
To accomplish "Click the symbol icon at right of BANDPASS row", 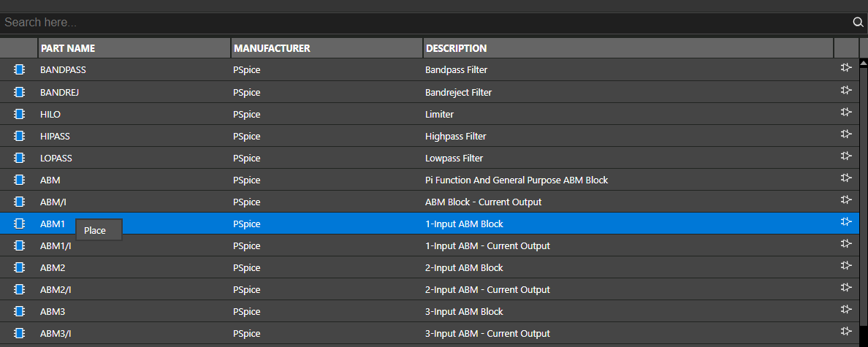I will click(846, 67).
